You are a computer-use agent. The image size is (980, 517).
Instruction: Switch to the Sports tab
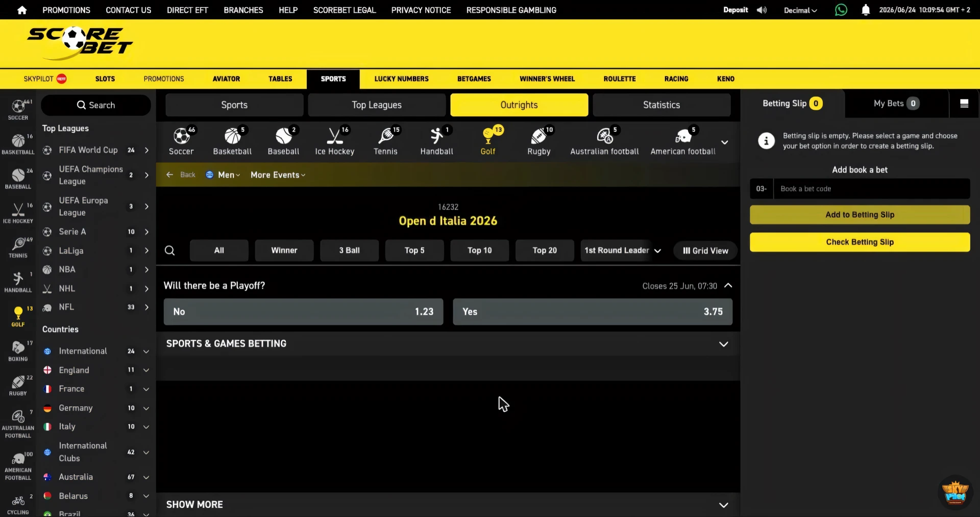[234, 105]
